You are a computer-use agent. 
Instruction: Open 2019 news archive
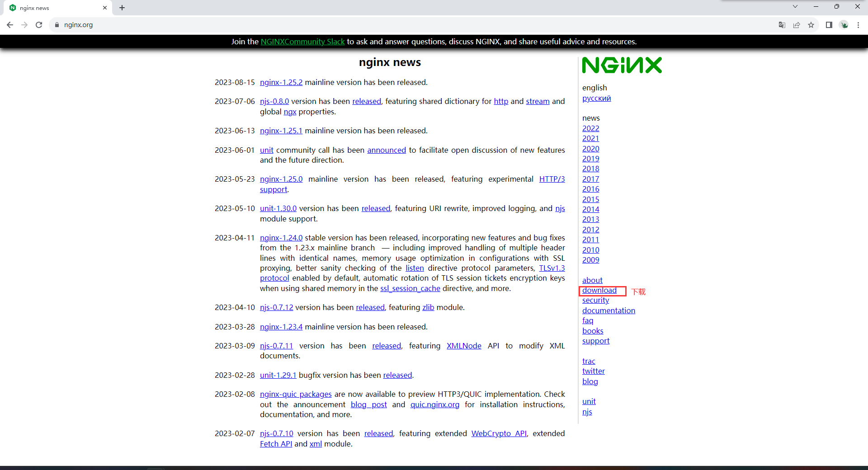590,159
